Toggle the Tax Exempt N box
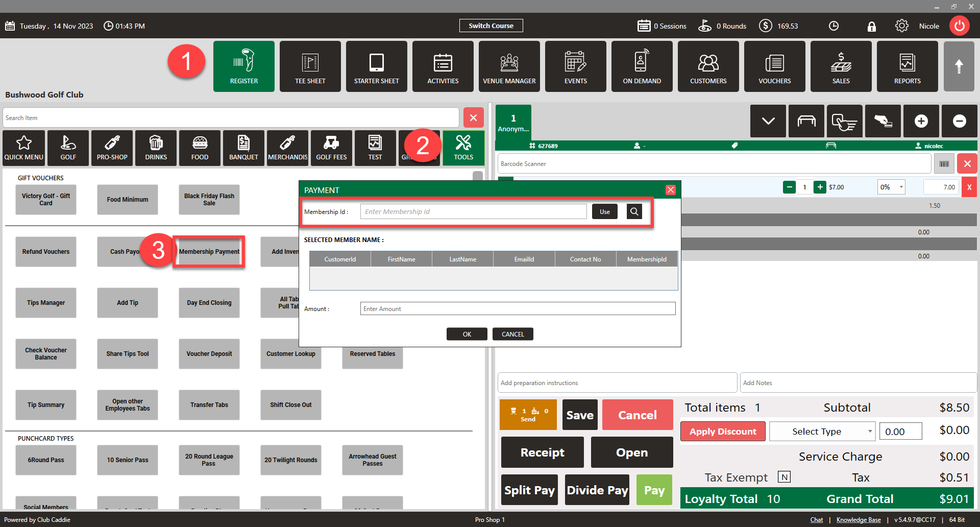Viewport: 980px width, 527px height. [784, 477]
